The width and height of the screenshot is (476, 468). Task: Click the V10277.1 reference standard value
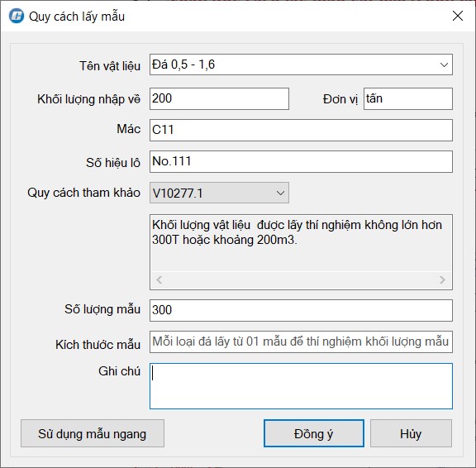(x=178, y=193)
